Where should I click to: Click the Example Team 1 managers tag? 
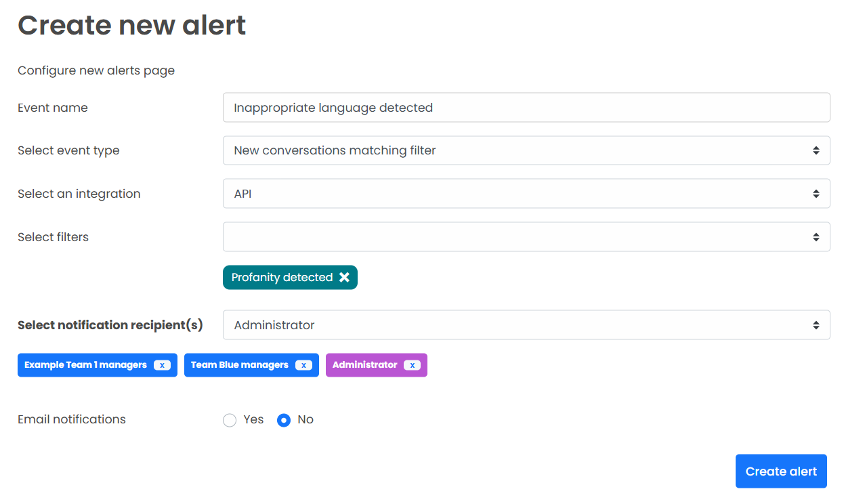(x=98, y=365)
